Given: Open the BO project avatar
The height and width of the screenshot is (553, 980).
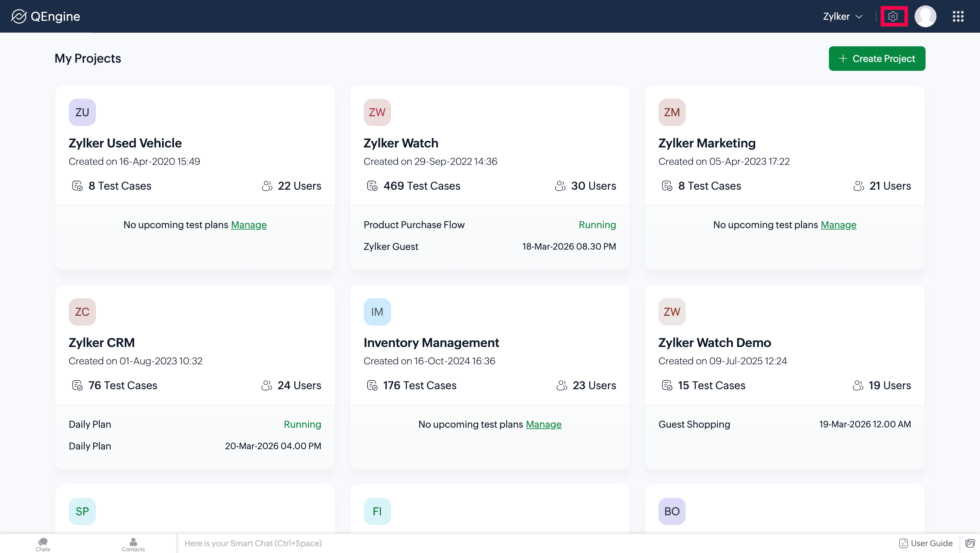Looking at the screenshot, I should coord(672,511).
